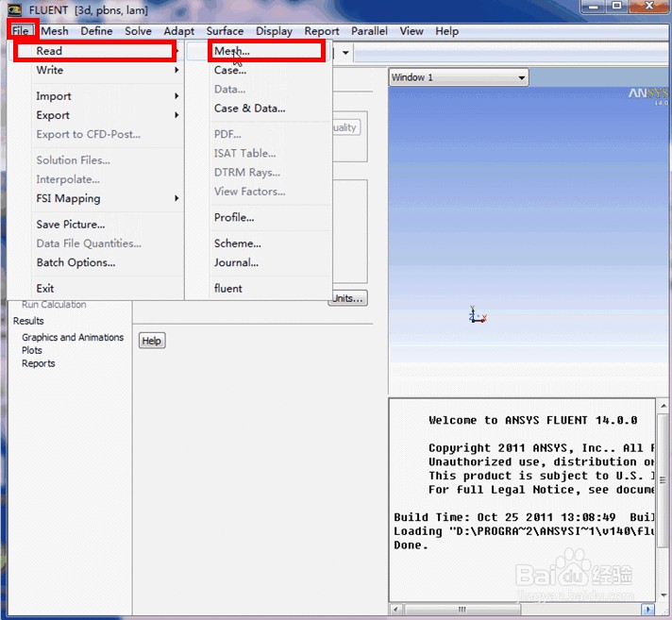Open the Display menu
672x620 pixels.
tap(274, 31)
